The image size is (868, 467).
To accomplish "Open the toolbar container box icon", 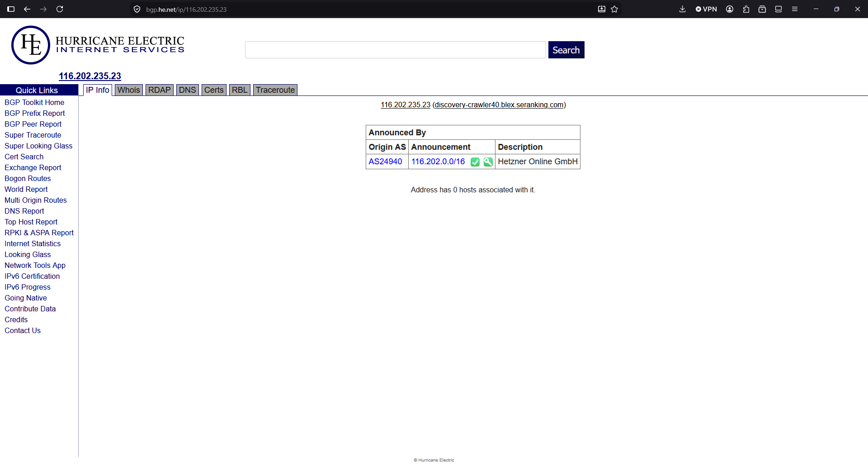I will coord(762,9).
